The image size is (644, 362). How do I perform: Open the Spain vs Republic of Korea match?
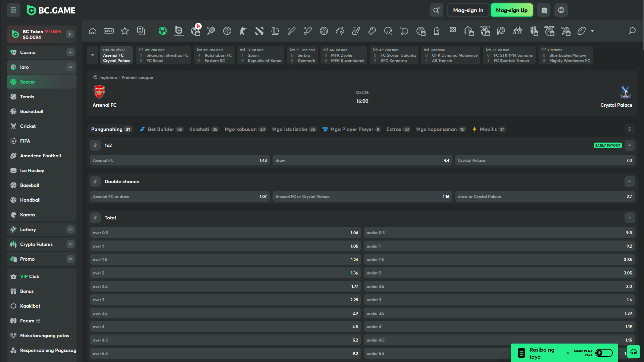click(x=261, y=55)
